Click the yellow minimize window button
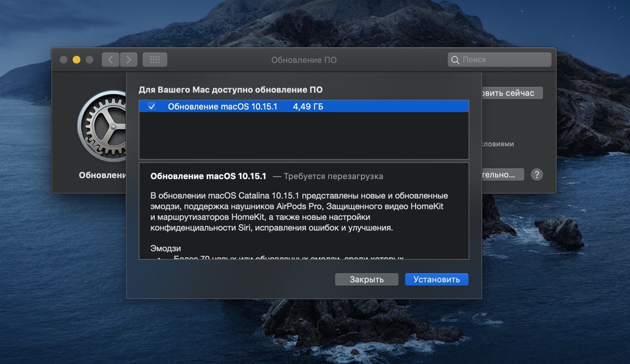The image size is (630, 364). point(76,60)
